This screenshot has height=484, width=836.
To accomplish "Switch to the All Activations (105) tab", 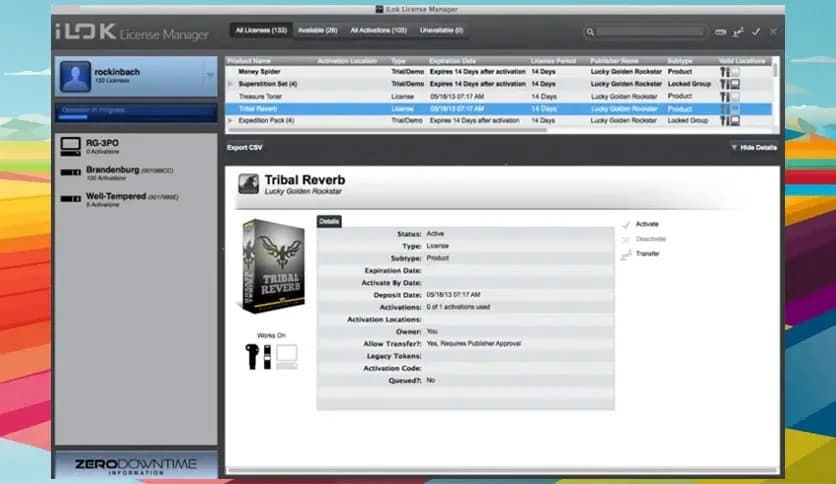I will pos(379,30).
